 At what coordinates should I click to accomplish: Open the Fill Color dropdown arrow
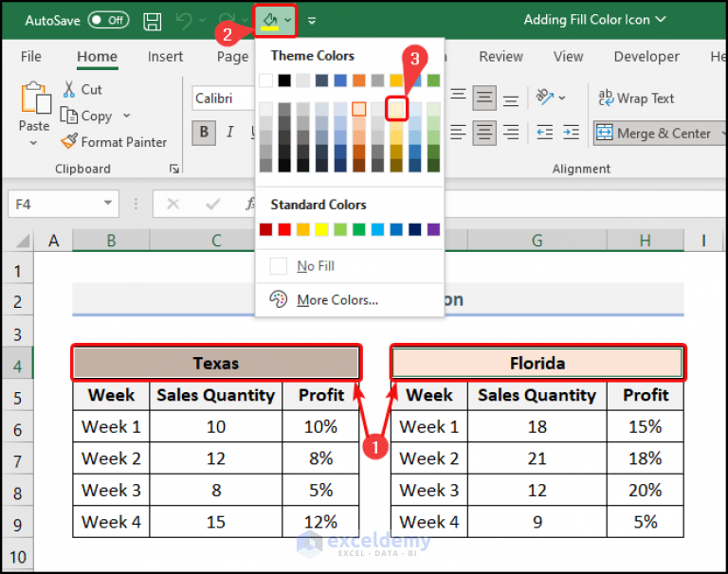tap(288, 21)
